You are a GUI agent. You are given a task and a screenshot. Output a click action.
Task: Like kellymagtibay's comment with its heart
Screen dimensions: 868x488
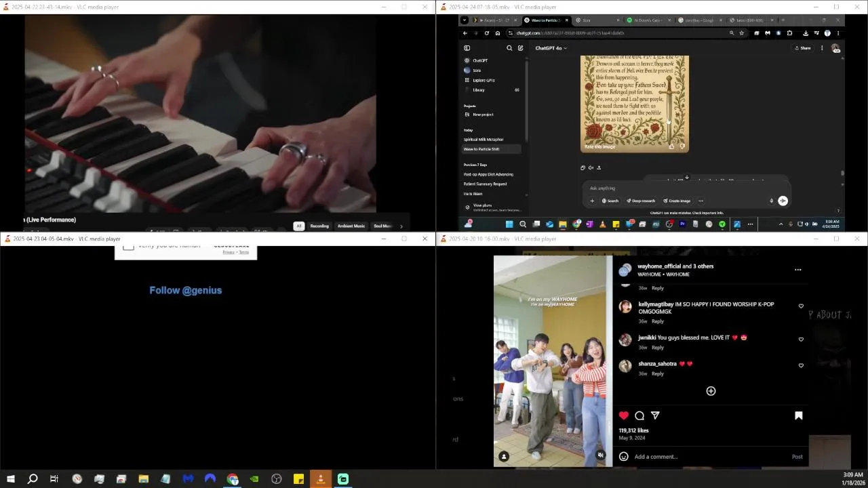[801, 306]
